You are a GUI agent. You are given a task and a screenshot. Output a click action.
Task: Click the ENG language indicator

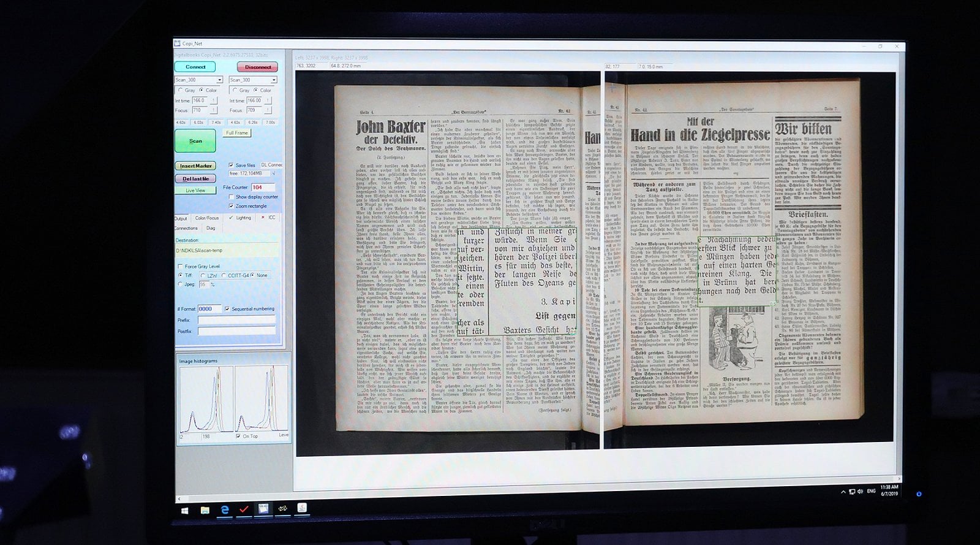871,490
